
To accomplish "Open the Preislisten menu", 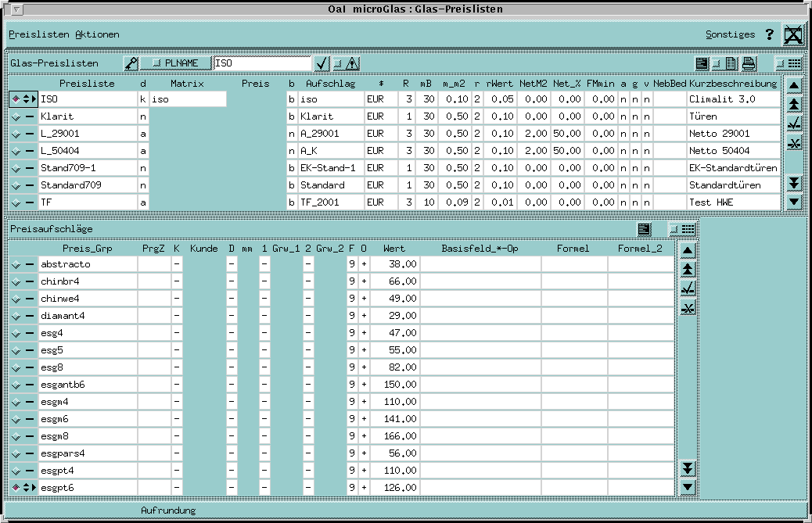I will pyautogui.click(x=39, y=34).
